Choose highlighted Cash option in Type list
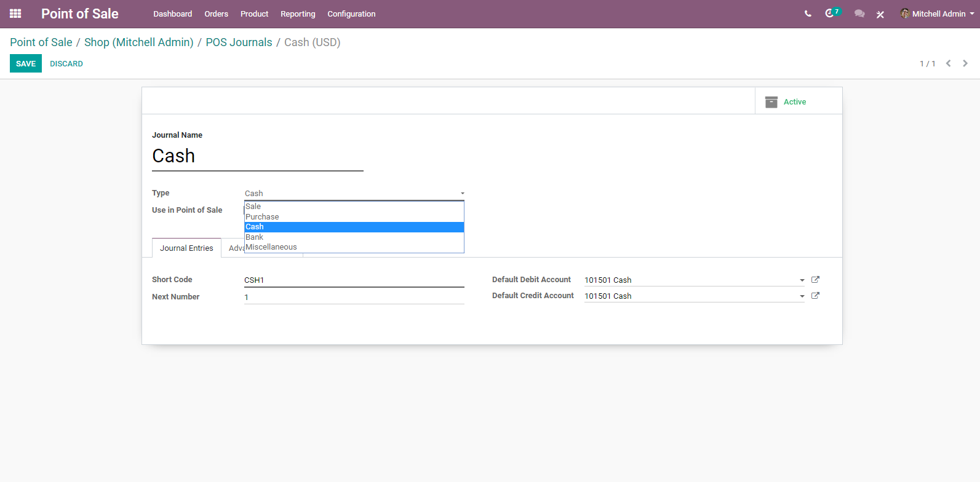This screenshot has width=980, height=482. click(354, 227)
